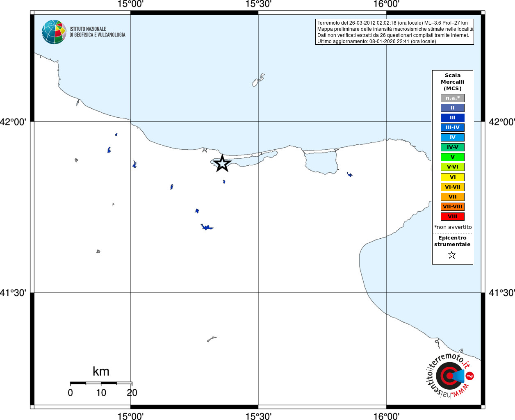Click the INGV globe logo
The height and width of the screenshot is (420, 515).
54,32
